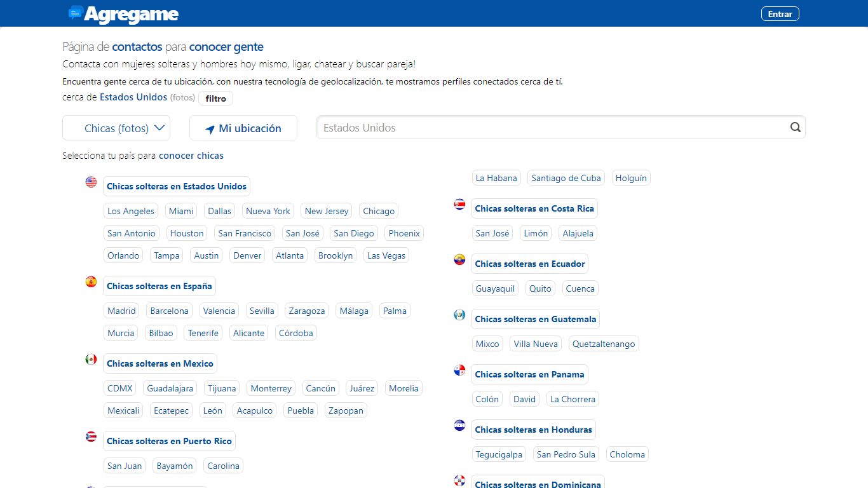Click the Agregame logo
This screenshot has height=488, width=868.
click(123, 14)
